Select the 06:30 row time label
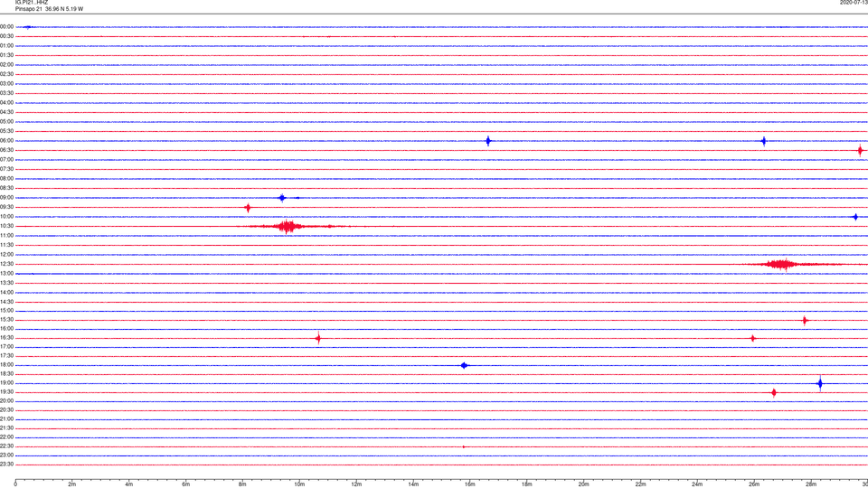Screen dimensions: 868x488 [x=6, y=150]
